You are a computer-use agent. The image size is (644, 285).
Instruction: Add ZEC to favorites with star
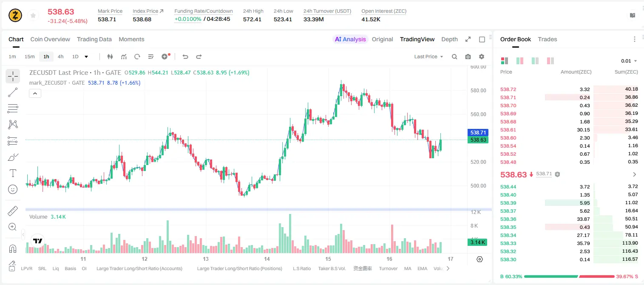tap(32, 16)
